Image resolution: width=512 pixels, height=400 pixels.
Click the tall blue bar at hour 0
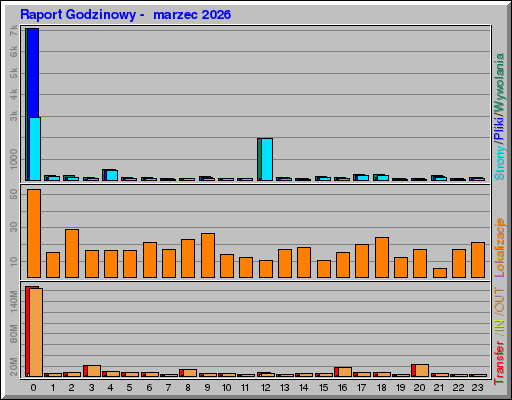(x=33, y=73)
